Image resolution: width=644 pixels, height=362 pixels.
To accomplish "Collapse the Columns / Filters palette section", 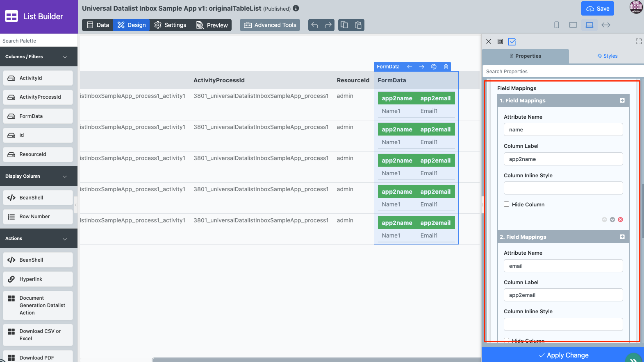I will (65, 57).
